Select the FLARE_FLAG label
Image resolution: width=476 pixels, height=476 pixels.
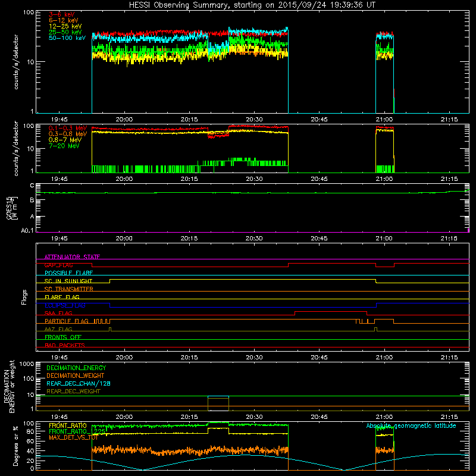tap(62, 297)
